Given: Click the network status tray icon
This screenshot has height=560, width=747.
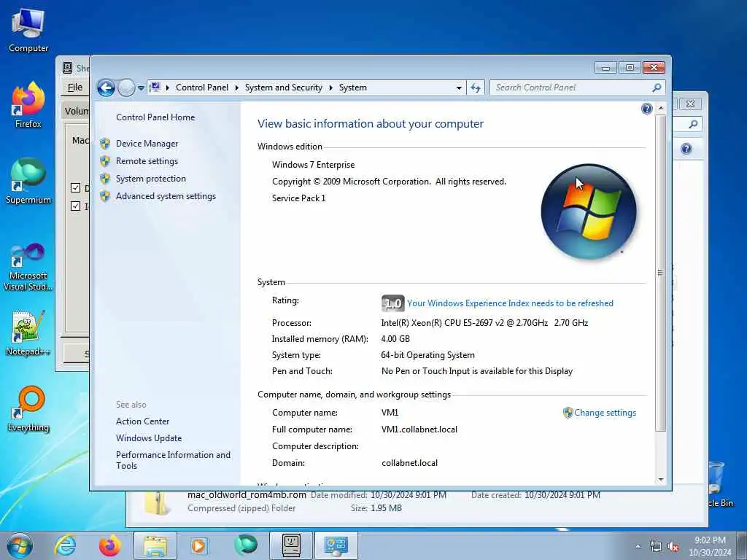Looking at the screenshot, I should coord(656,547).
